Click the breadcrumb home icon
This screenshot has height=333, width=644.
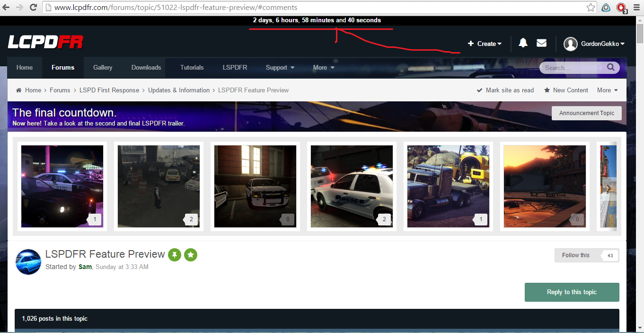coord(19,90)
